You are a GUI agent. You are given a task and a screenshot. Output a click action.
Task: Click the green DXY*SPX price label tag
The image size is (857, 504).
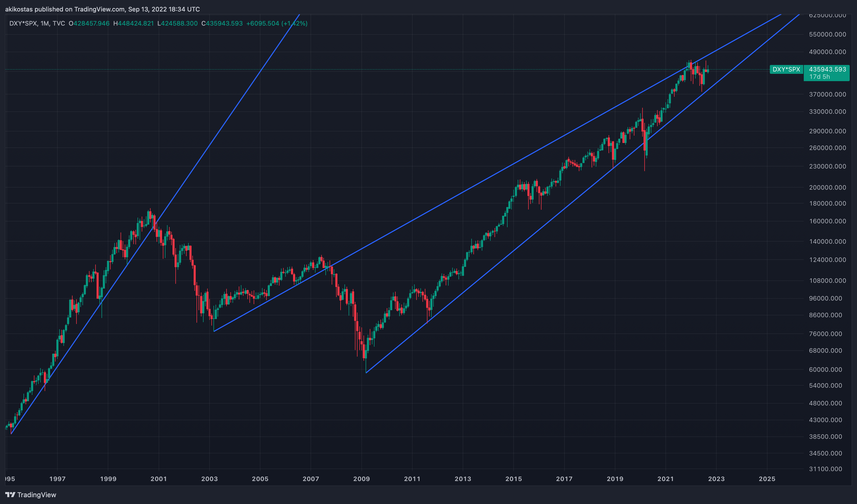tap(786, 69)
